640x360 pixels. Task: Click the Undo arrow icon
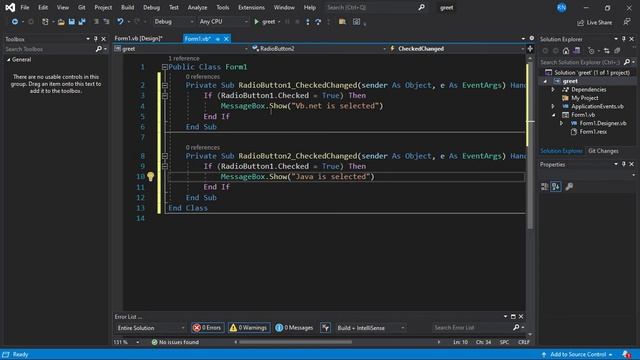point(120,22)
